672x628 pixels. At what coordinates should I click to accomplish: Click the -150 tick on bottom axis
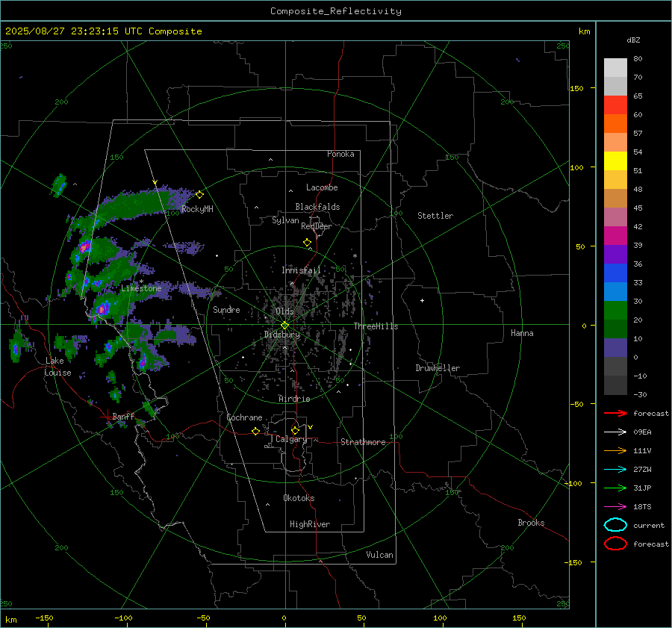44,618
